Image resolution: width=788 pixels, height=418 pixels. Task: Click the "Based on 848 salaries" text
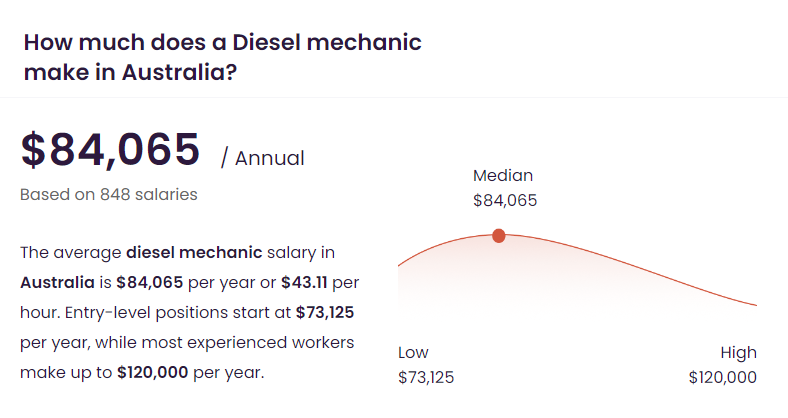point(109,194)
